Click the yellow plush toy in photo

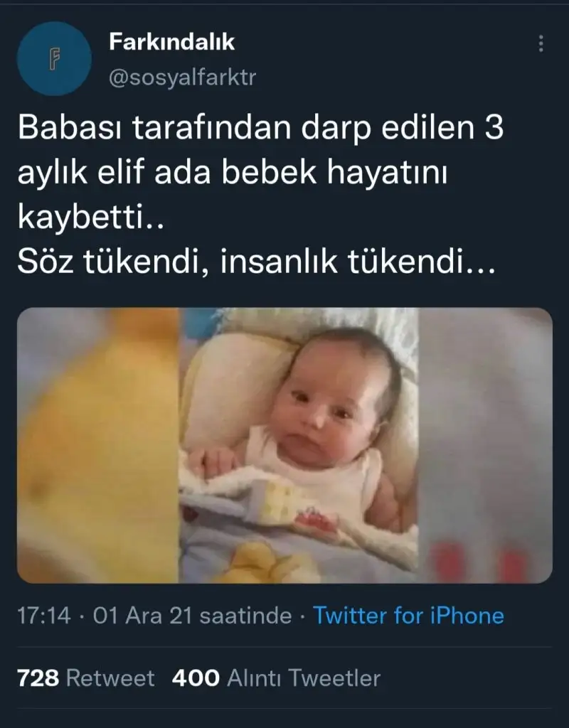pos(261,563)
